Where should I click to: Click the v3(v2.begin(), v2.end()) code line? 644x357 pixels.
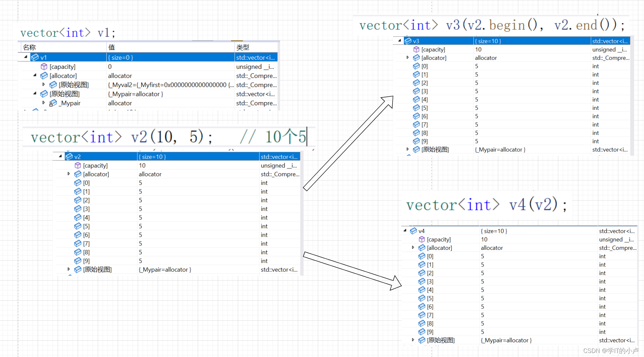(x=492, y=25)
